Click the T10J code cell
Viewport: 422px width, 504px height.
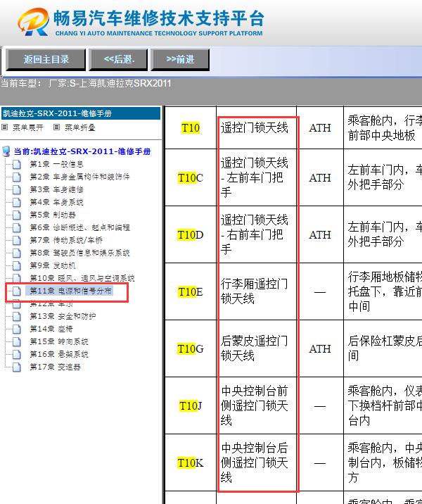pyautogui.click(x=191, y=405)
